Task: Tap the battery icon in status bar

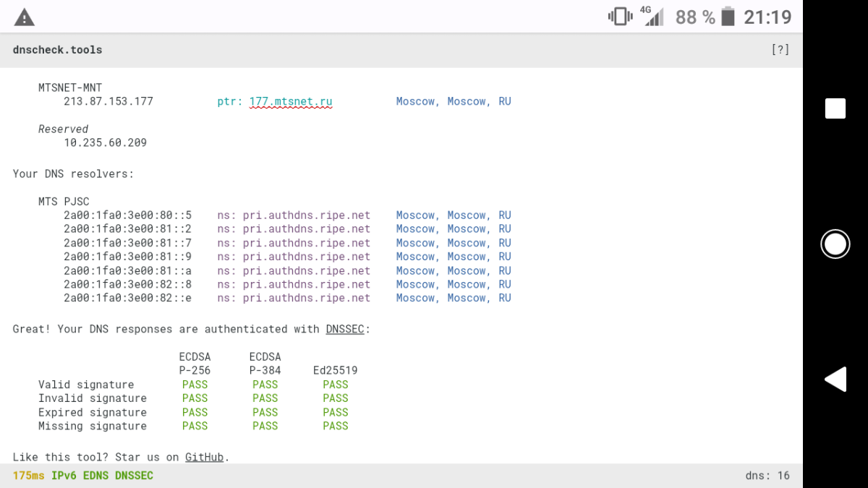Action: click(728, 17)
